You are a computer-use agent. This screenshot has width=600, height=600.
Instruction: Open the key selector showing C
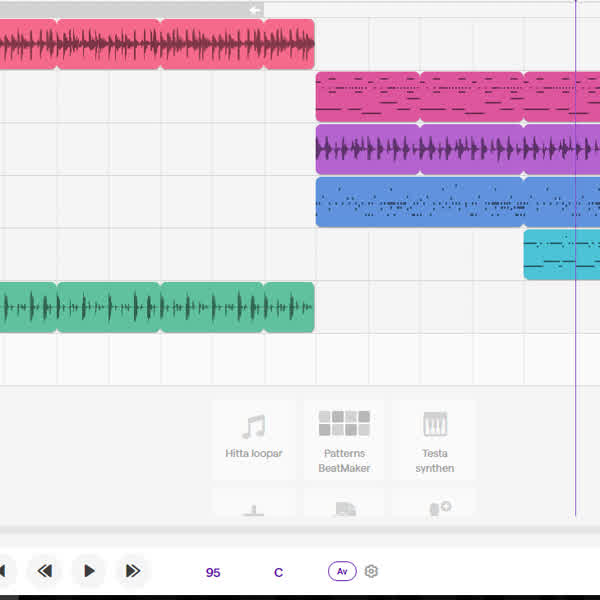(x=278, y=573)
